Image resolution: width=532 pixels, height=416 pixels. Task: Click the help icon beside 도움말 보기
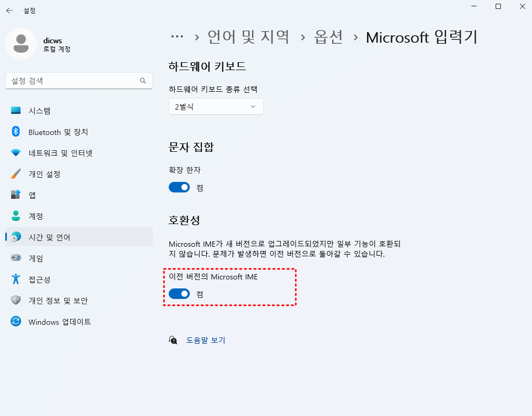(173, 340)
